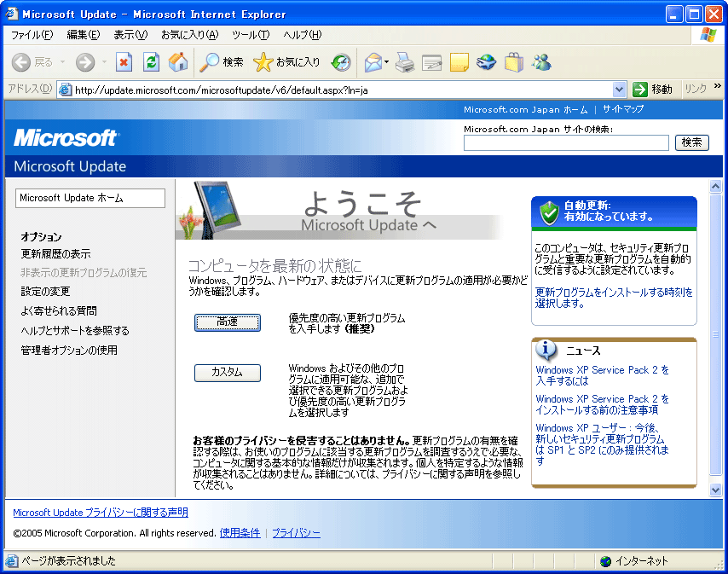Click the Microsoft logo in header
Image resolution: width=728 pixels, height=574 pixels.
coord(66,138)
